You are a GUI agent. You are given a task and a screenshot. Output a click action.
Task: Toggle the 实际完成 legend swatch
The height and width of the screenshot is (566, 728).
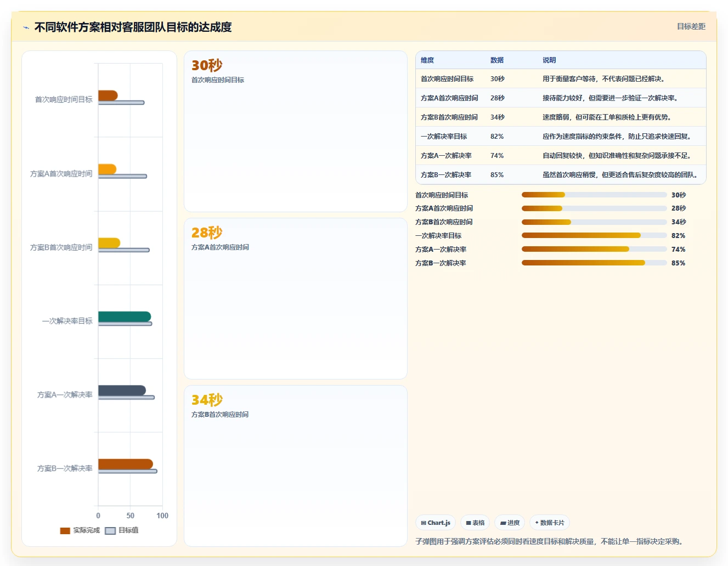(x=65, y=530)
